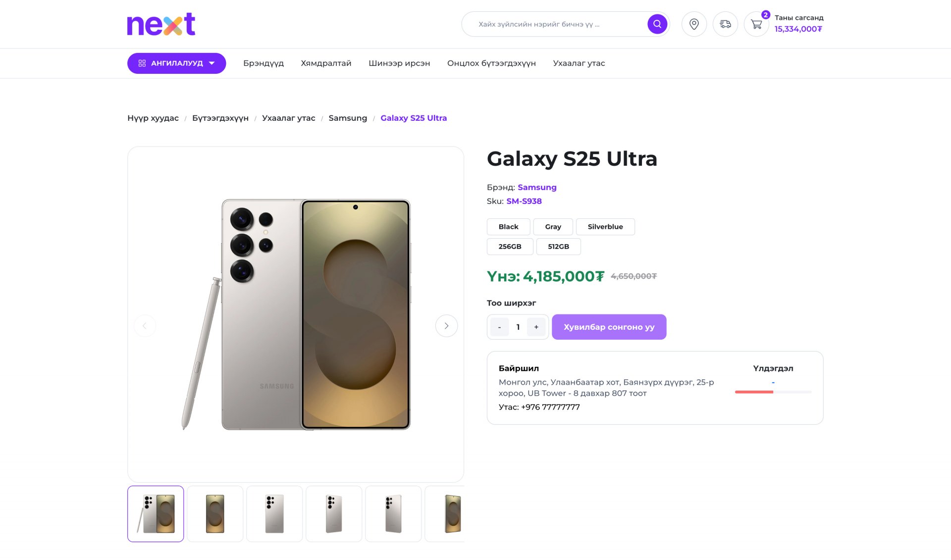
Task: Go to the next logo homepage
Action: (161, 24)
